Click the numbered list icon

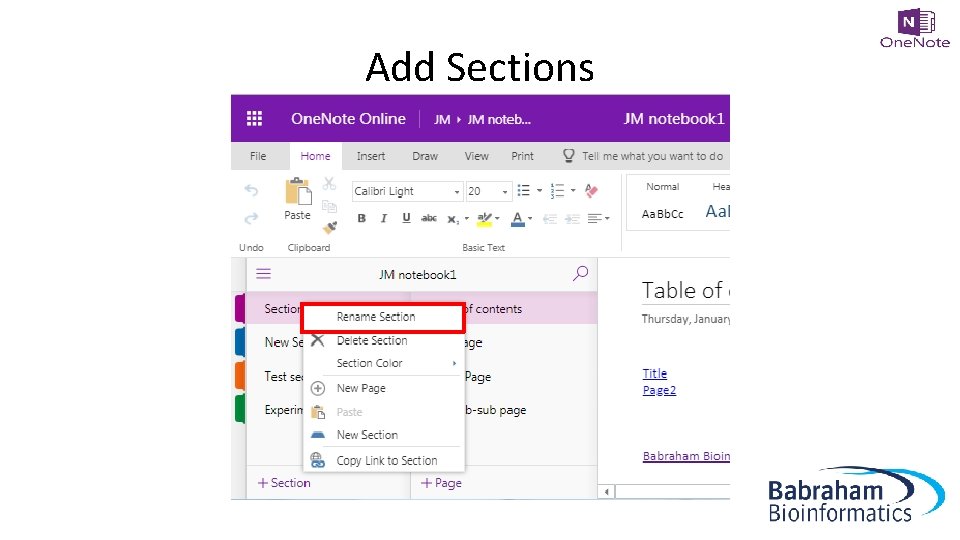pos(557,190)
